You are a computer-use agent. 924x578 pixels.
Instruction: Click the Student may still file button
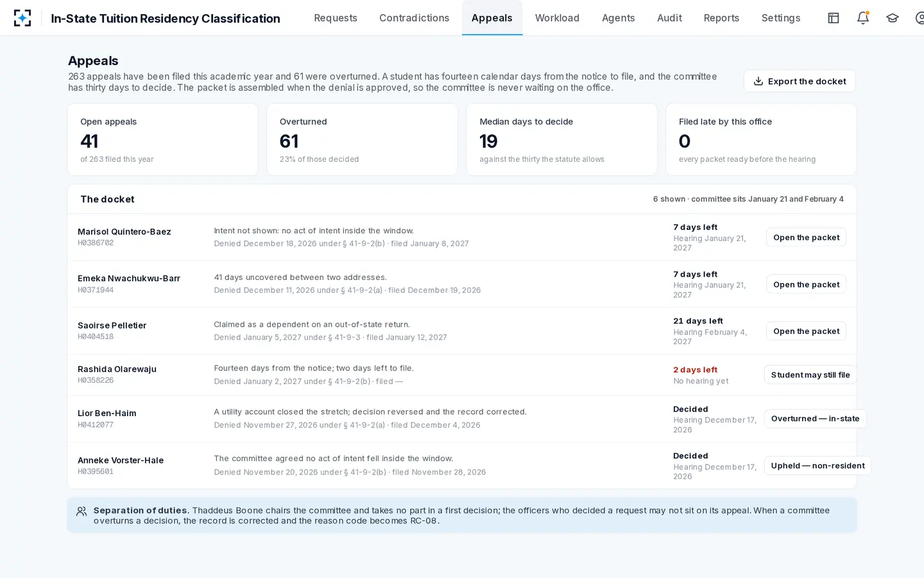click(810, 375)
